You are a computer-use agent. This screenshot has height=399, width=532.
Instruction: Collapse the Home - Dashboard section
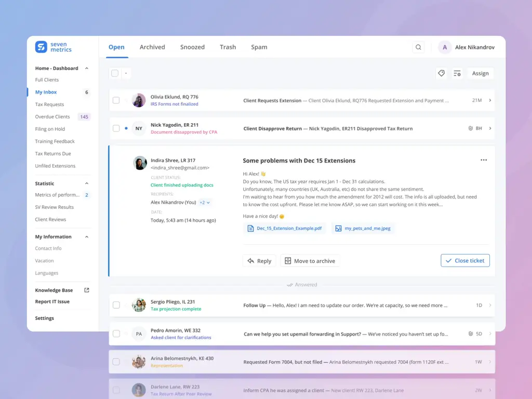(87, 69)
